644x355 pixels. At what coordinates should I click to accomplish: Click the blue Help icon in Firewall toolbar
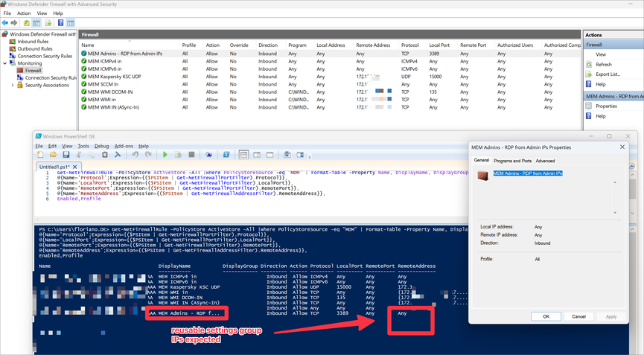60,23
